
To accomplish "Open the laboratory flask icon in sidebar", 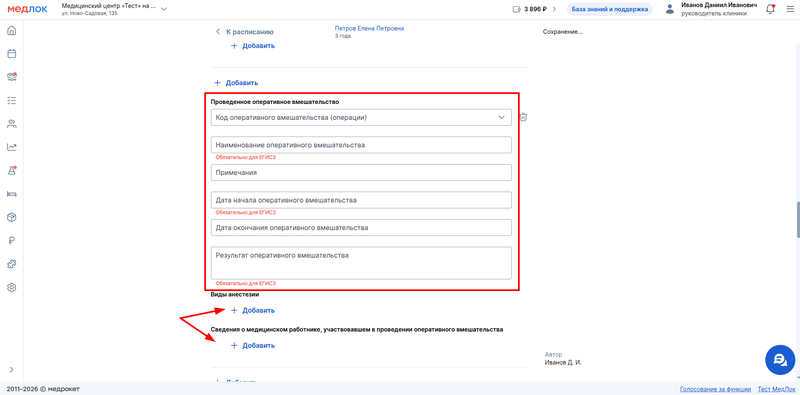I will (x=12, y=170).
